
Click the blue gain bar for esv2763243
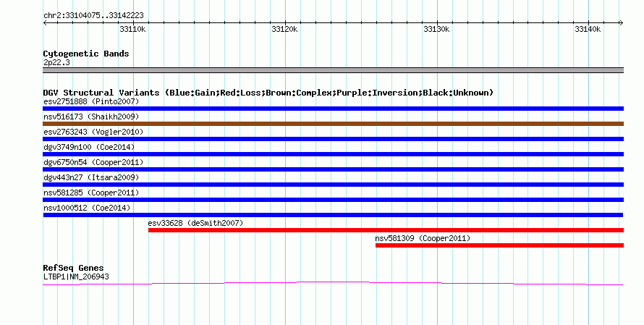coord(333,139)
